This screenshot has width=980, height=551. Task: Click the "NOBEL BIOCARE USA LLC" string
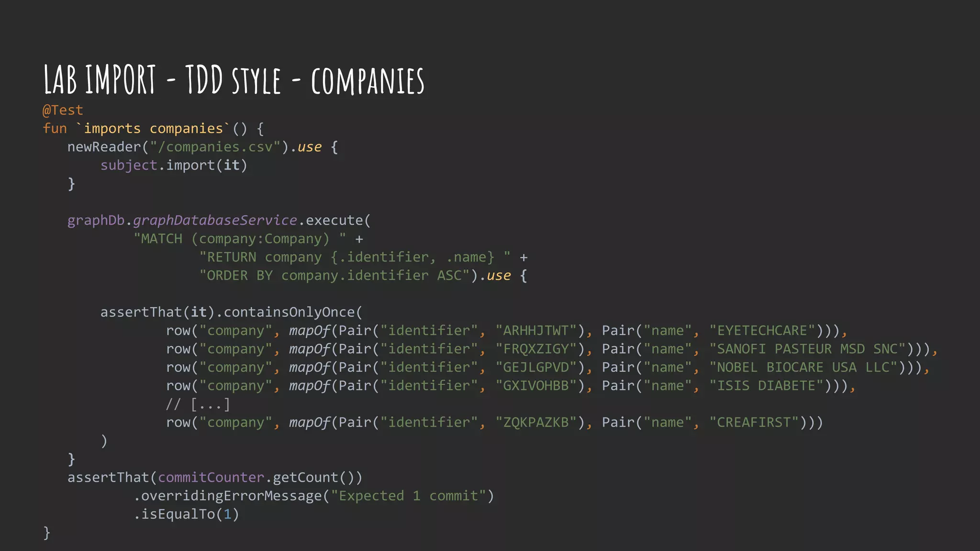[x=803, y=367]
